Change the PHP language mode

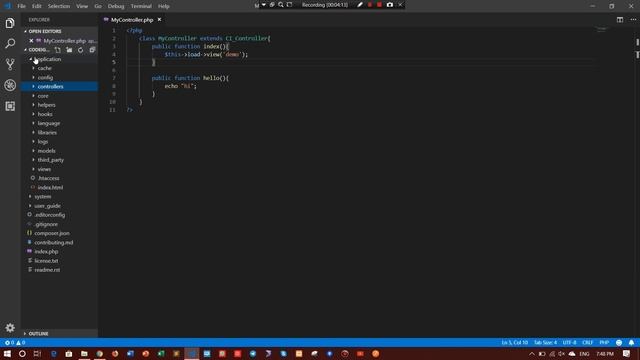click(604, 343)
